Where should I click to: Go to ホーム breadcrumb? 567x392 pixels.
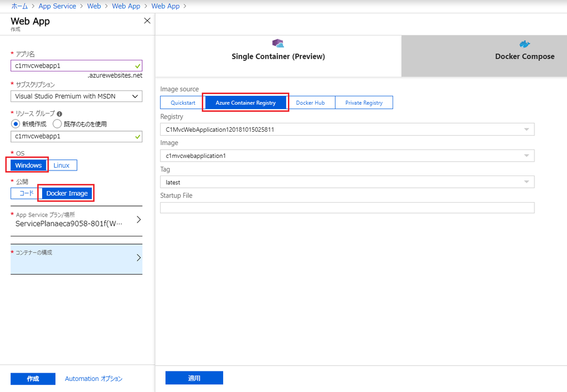[19, 6]
